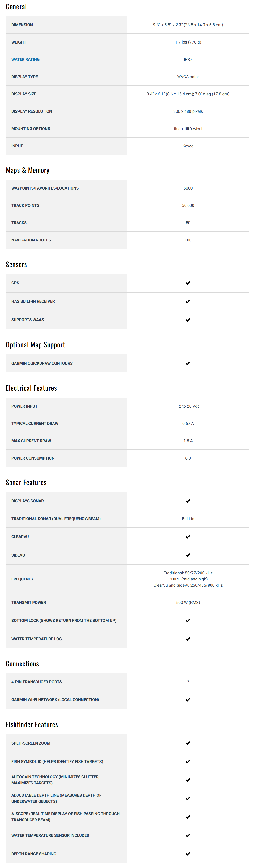260x868 pixels.
Task: Click the Water Temperature Log checkmark
Action: (x=188, y=639)
